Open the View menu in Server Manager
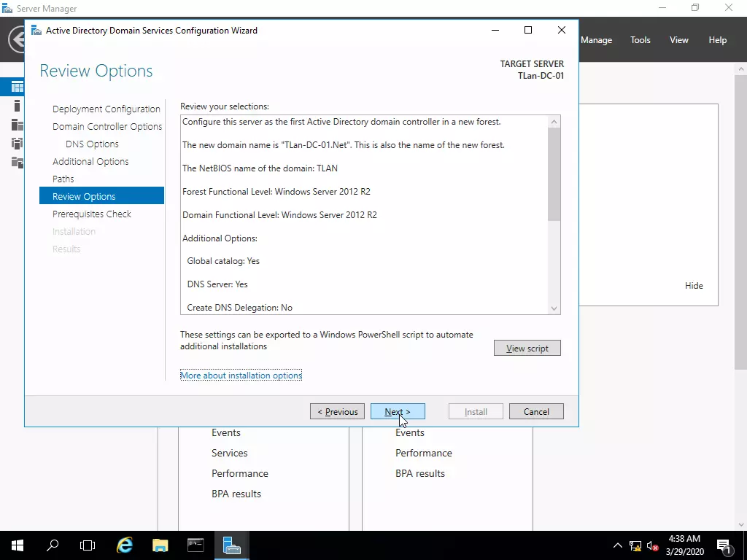747x560 pixels. pyautogui.click(x=679, y=40)
